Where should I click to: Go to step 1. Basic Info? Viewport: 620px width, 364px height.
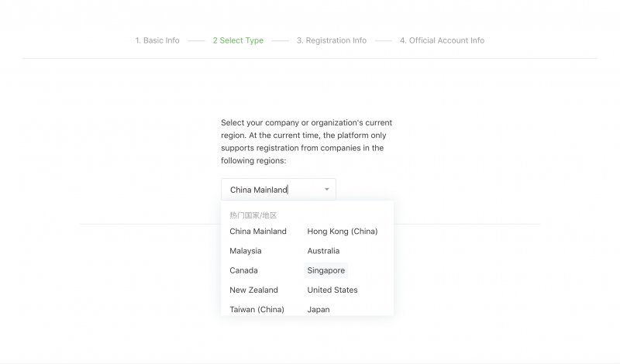[x=157, y=40]
